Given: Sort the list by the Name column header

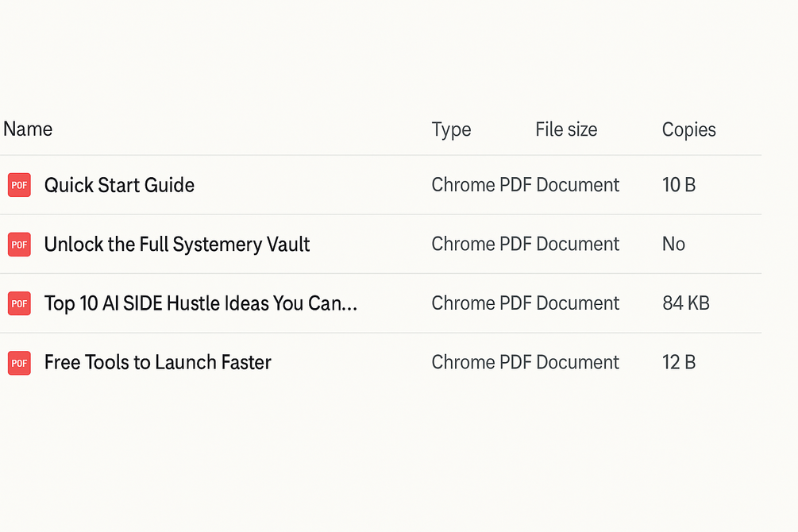Looking at the screenshot, I should [x=28, y=129].
